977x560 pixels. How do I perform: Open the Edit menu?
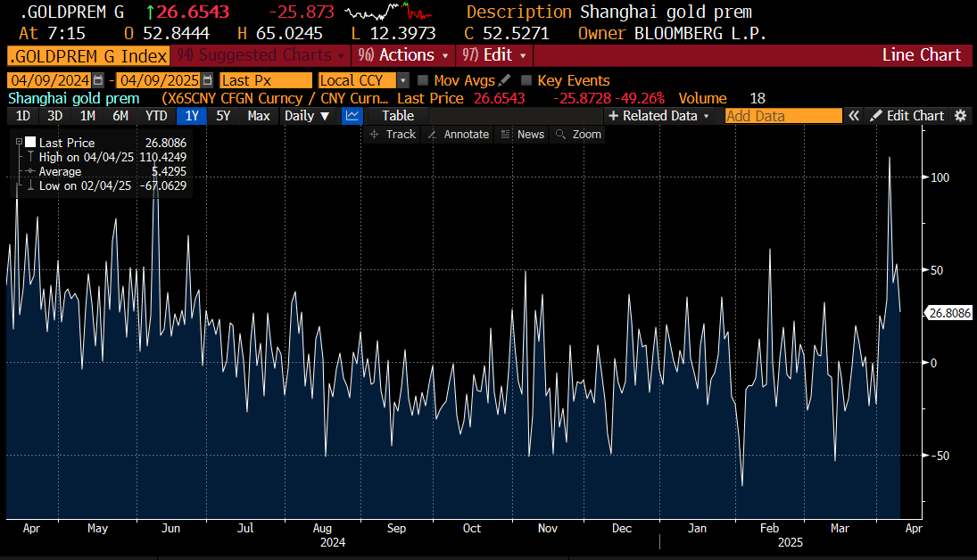(x=494, y=55)
